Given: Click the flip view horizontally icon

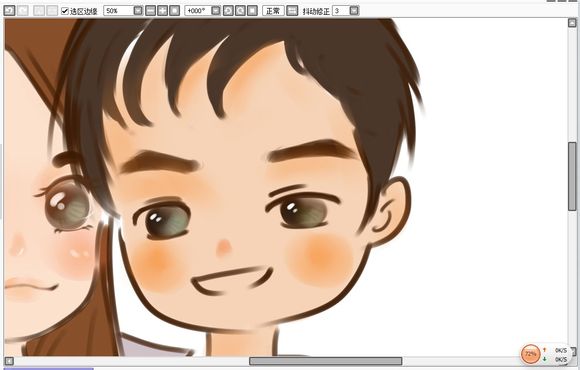Looking at the screenshot, I should click(292, 11).
